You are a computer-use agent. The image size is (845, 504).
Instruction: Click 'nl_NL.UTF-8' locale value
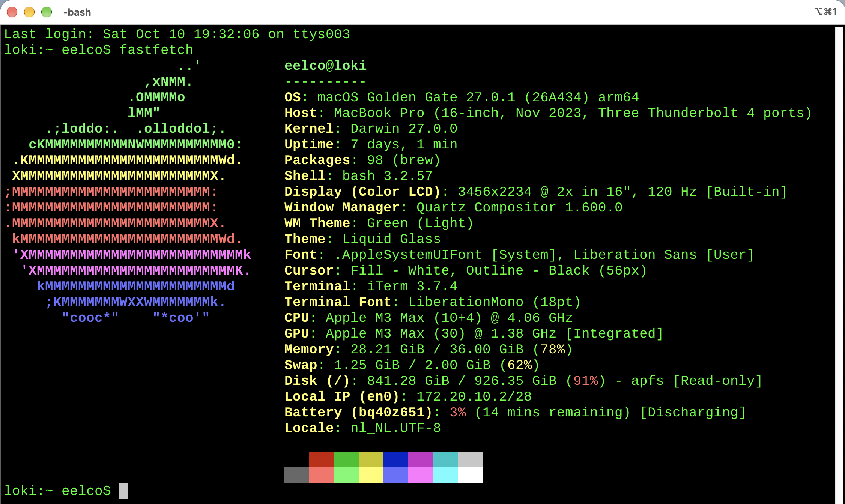pos(396,428)
